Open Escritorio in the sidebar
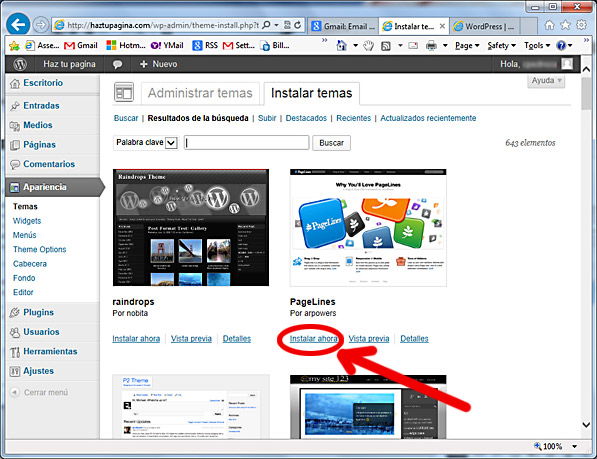This screenshot has height=459, width=597. point(43,83)
